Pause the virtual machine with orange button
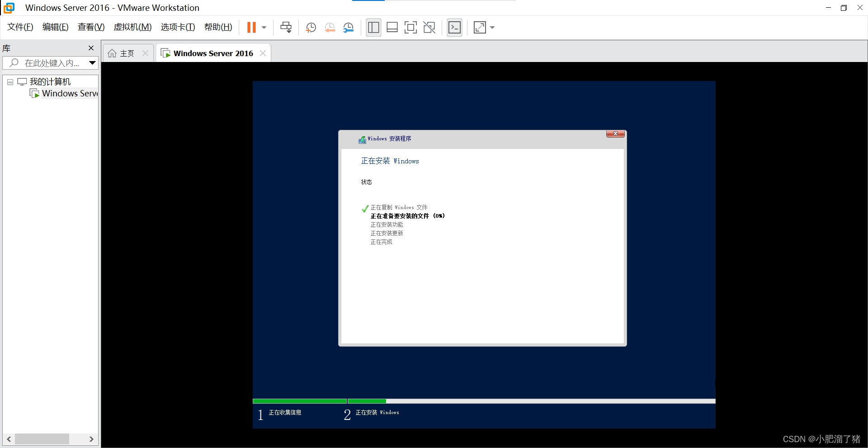868x448 pixels. click(x=251, y=28)
